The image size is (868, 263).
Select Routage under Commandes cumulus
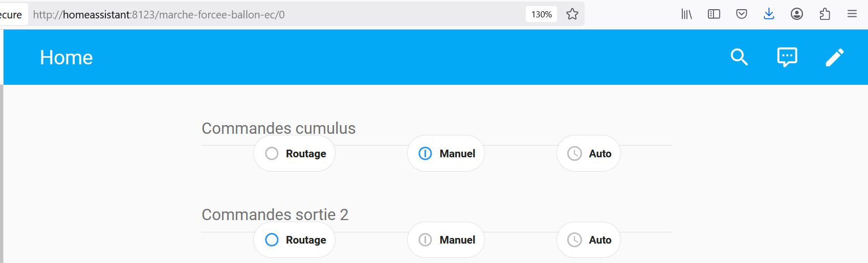click(x=295, y=154)
